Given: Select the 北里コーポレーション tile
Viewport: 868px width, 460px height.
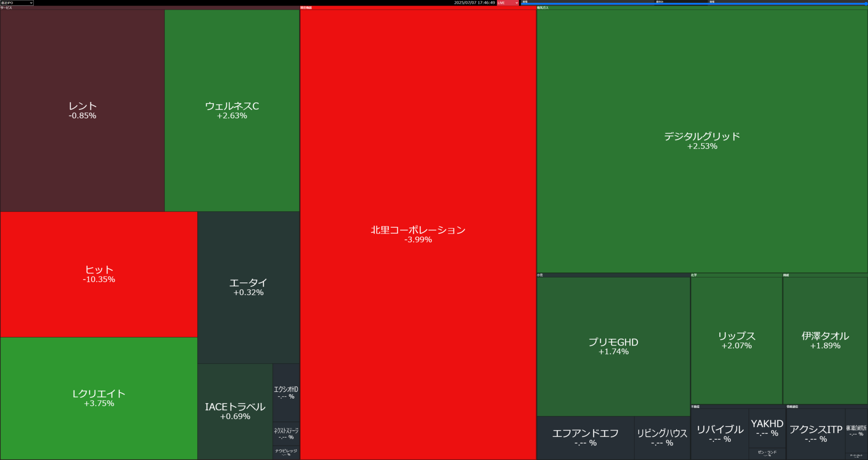Looking at the screenshot, I should pyautogui.click(x=418, y=235).
